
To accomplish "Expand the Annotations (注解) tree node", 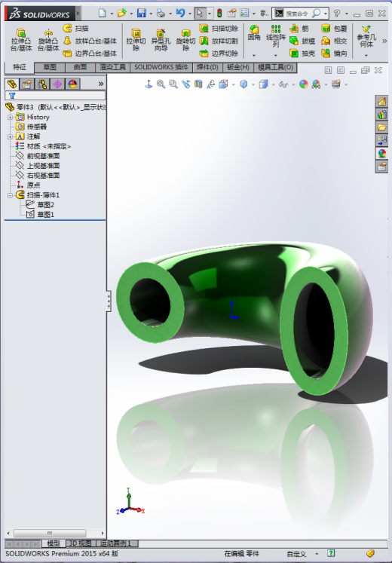I will (10, 136).
